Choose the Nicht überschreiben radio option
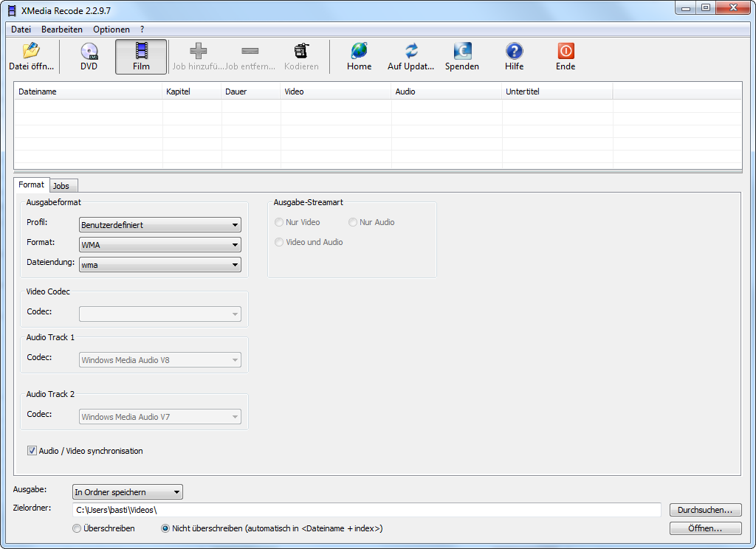This screenshot has height=549, width=756. [x=165, y=528]
